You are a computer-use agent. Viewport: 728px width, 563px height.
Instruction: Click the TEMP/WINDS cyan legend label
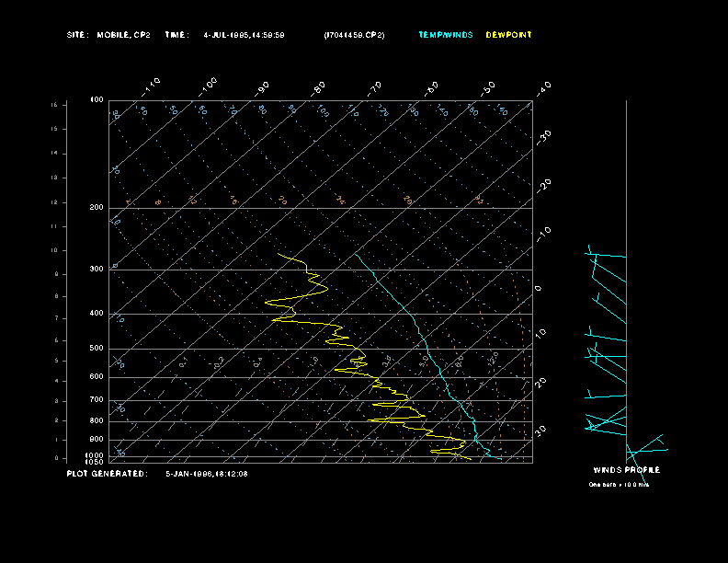point(446,35)
